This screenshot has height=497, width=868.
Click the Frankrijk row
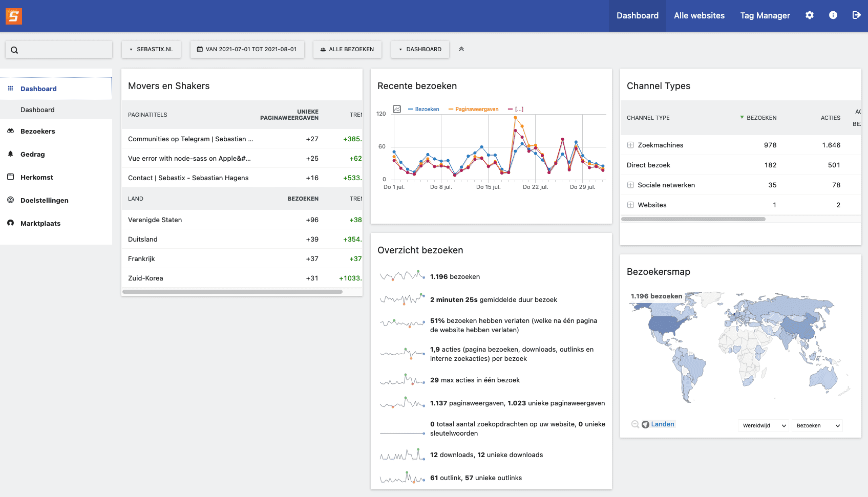pos(242,258)
